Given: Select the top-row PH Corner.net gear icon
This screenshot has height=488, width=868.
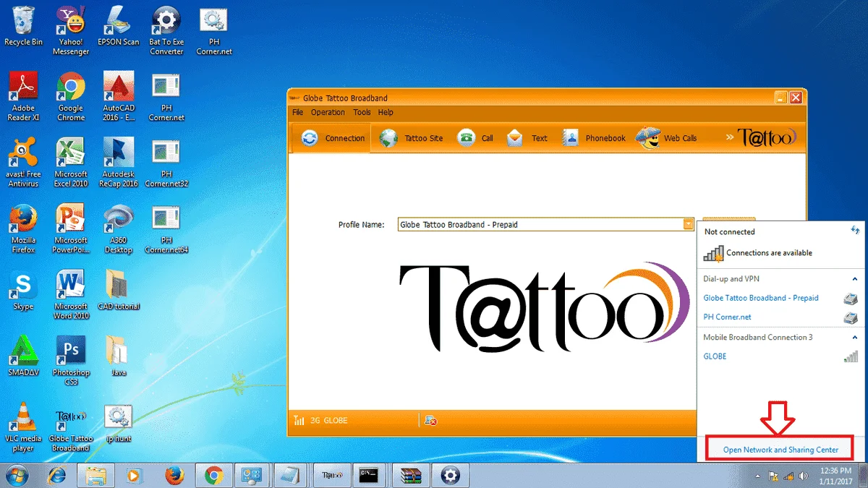Looking at the screenshot, I should coord(214,32).
